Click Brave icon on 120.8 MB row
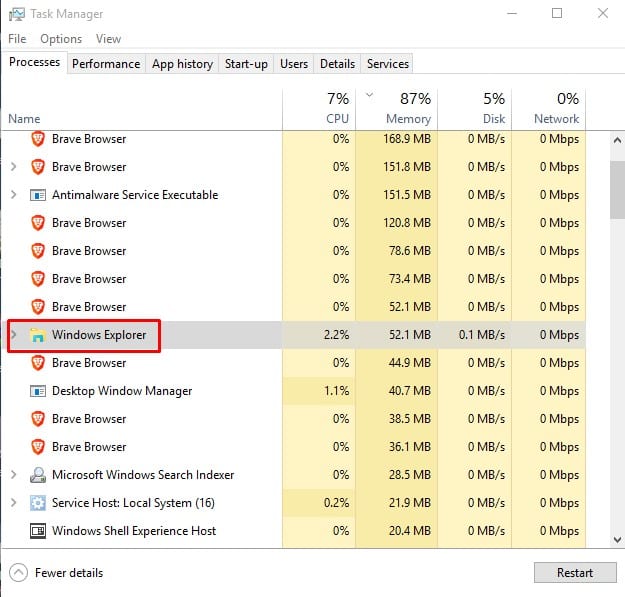 [x=38, y=223]
